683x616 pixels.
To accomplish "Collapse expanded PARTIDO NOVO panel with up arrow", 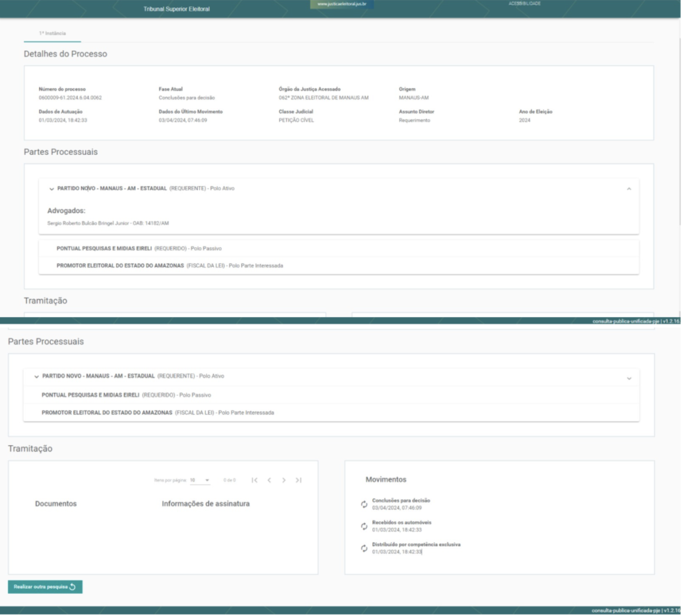I will (628, 189).
